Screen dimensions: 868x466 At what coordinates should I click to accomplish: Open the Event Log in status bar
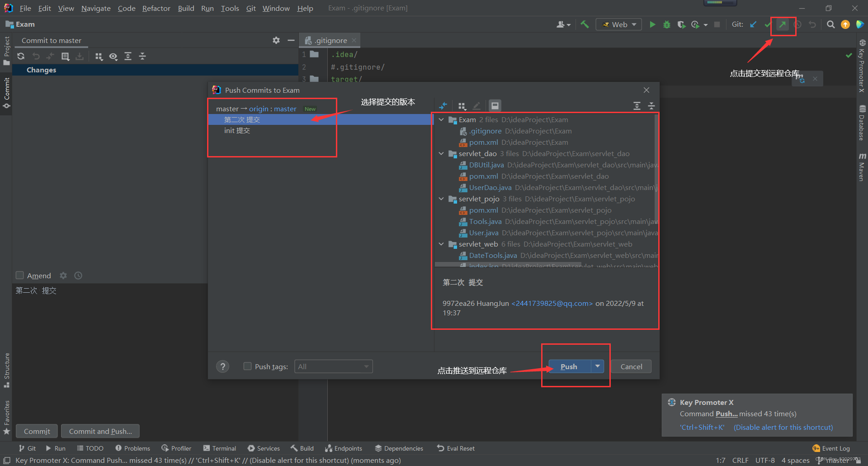click(831, 448)
